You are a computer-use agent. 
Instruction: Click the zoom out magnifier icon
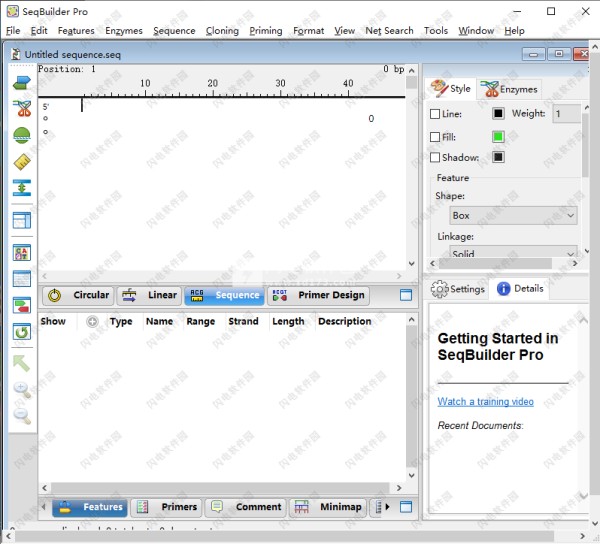22,416
